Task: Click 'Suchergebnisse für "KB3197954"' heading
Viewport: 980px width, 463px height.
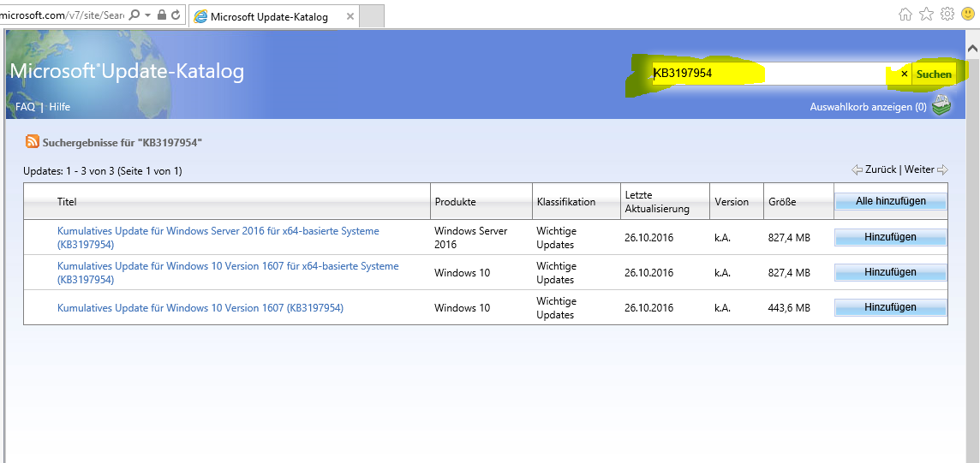Action: [x=122, y=143]
